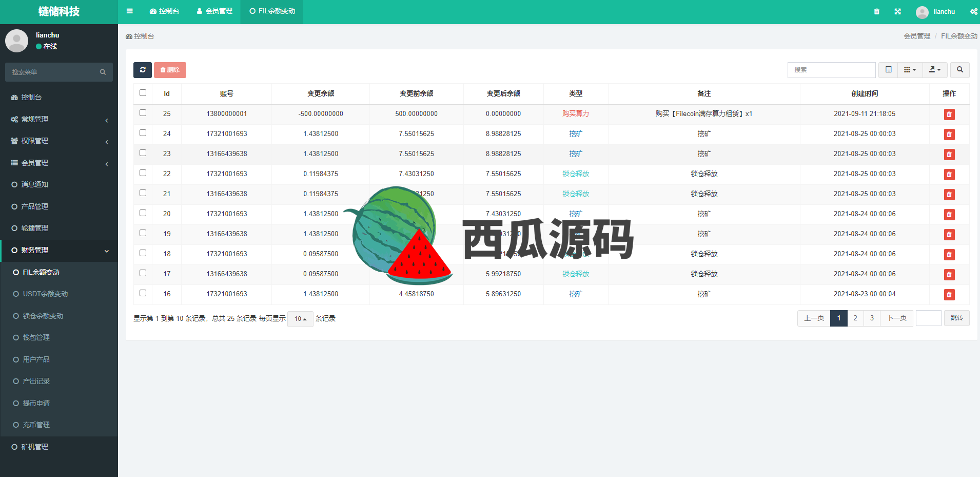
Task: Click the table search magnifier button
Action: (960, 70)
